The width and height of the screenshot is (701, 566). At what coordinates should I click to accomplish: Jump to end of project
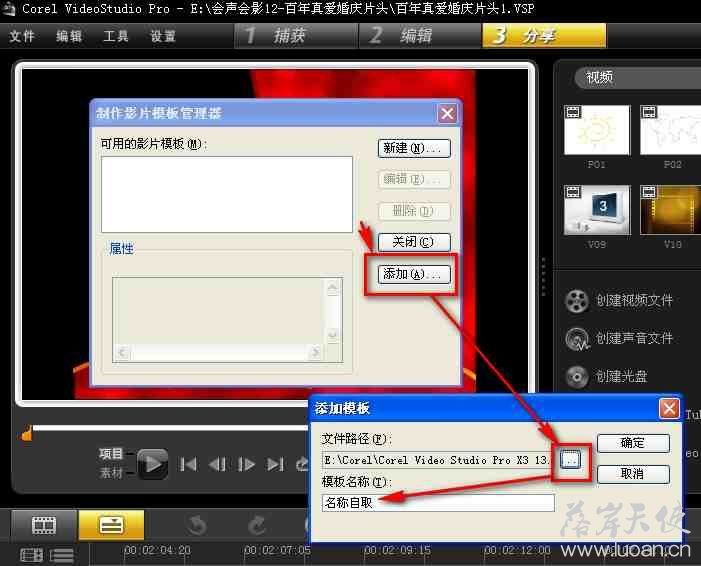[x=275, y=465]
